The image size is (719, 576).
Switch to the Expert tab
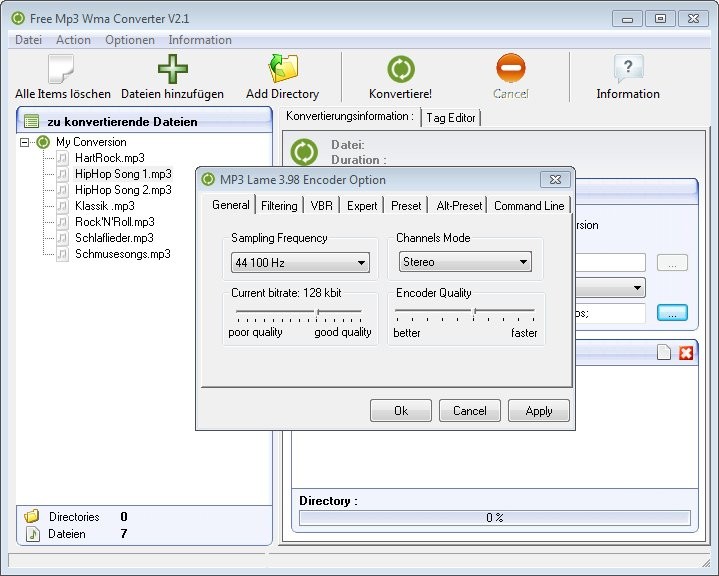pyautogui.click(x=362, y=206)
